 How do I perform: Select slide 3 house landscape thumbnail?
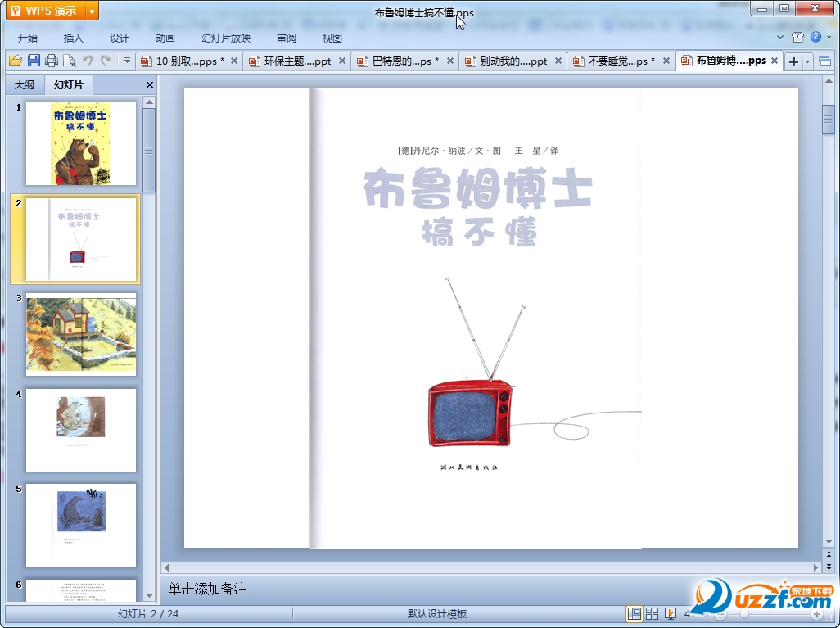click(x=81, y=334)
